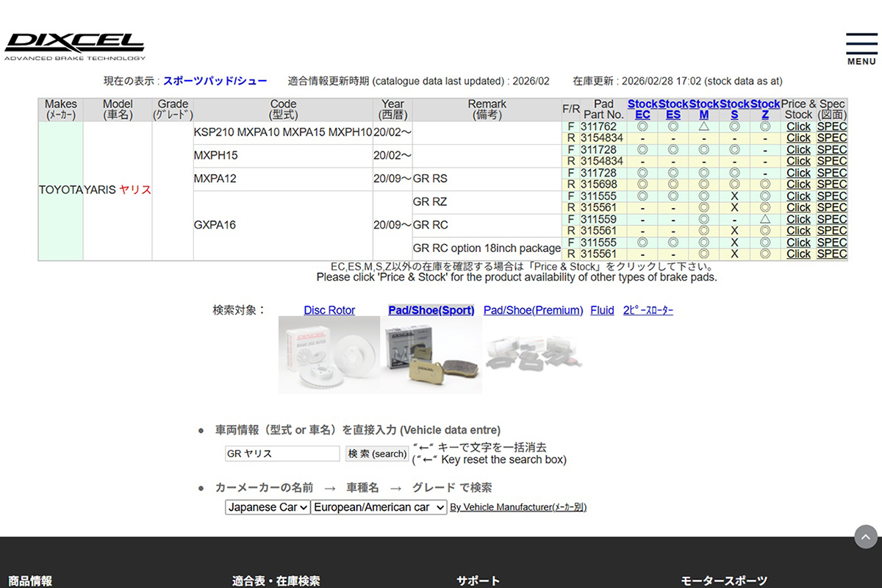Switch to the Disc Rotor search category

(329, 310)
